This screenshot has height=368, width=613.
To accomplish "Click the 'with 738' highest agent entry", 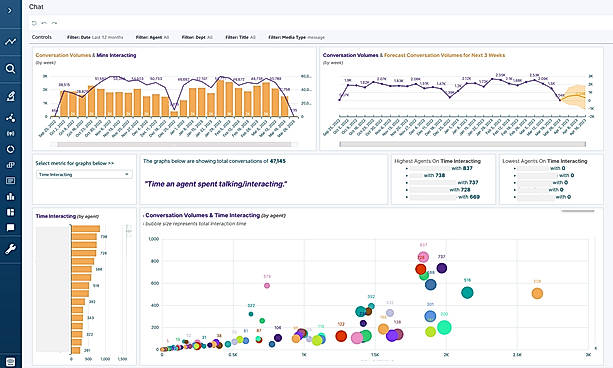I will [434, 175].
